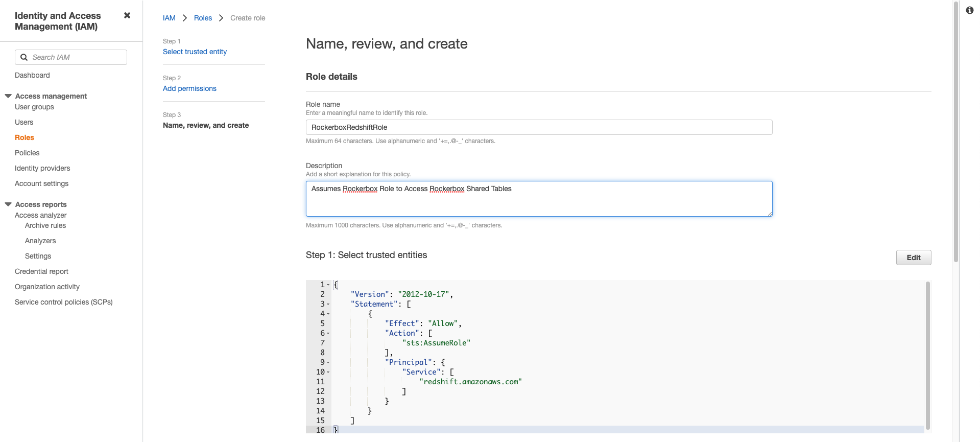Collapse the Access management section
Viewport: 980px width, 442px height.
[8, 96]
